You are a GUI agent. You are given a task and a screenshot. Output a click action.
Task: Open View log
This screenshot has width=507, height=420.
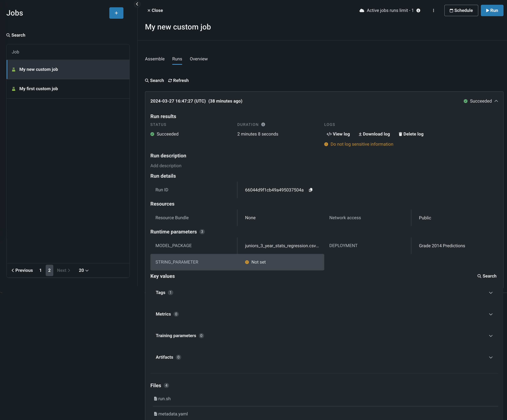tap(338, 134)
